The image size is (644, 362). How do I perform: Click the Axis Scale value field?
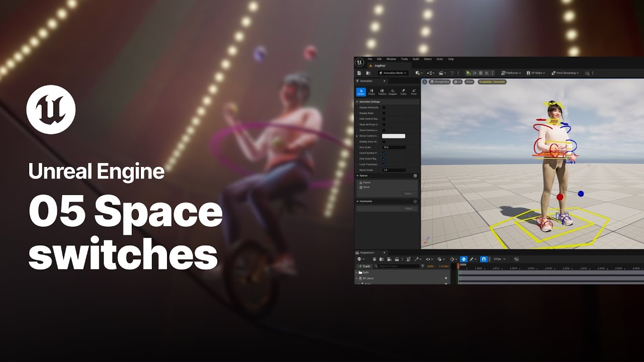coord(394,147)
